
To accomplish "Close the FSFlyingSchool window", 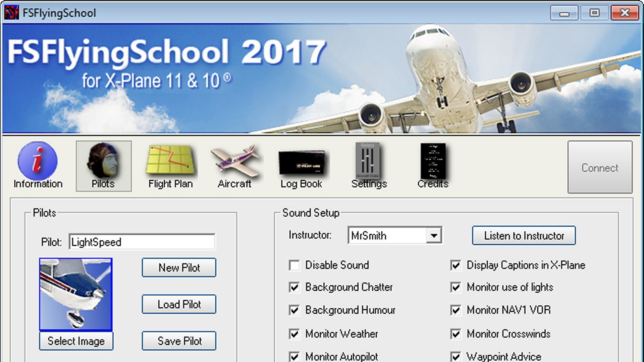I will (625, 13).
